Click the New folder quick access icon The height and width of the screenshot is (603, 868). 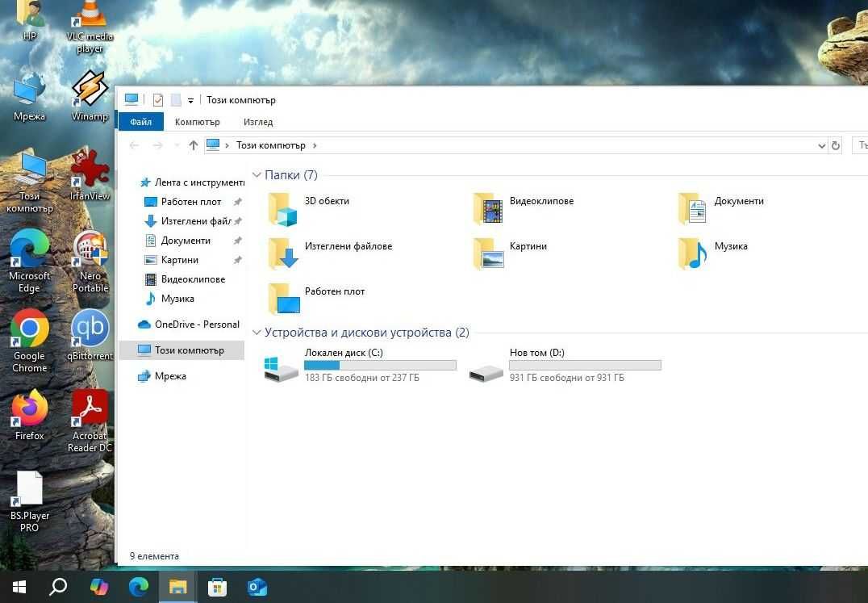click(x=176, y=100)
